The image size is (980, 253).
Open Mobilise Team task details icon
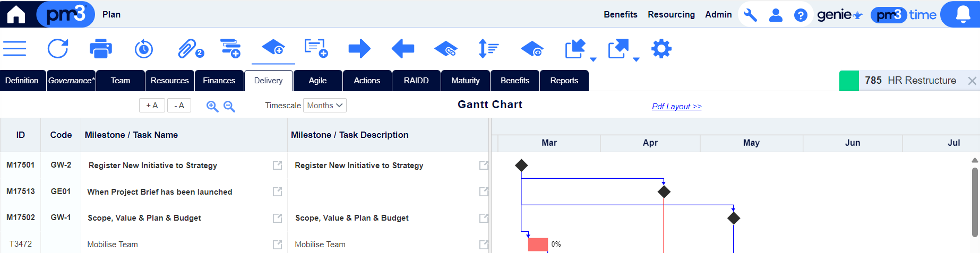click(x=277, y=245)
